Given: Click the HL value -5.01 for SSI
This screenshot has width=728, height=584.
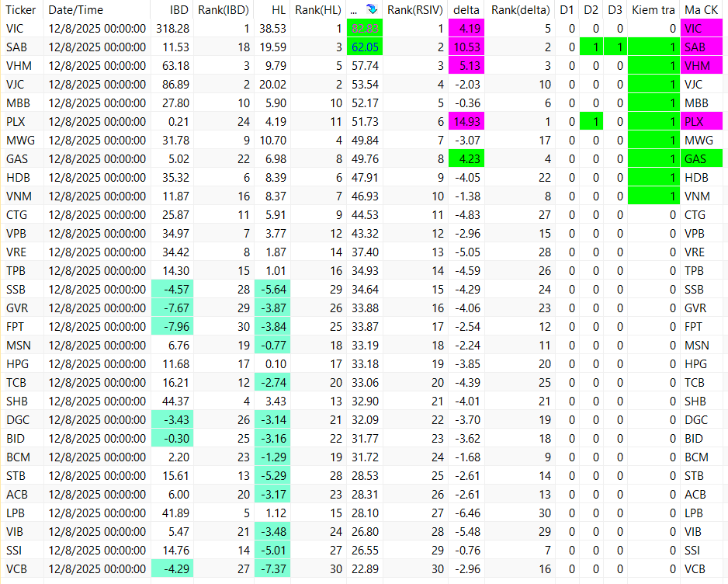Looking at the screenshot, I should tap(272, 551).
